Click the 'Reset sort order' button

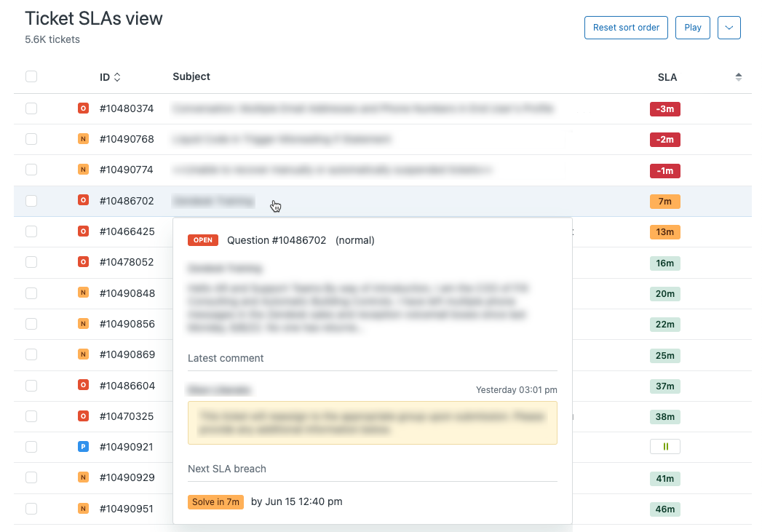626,27
